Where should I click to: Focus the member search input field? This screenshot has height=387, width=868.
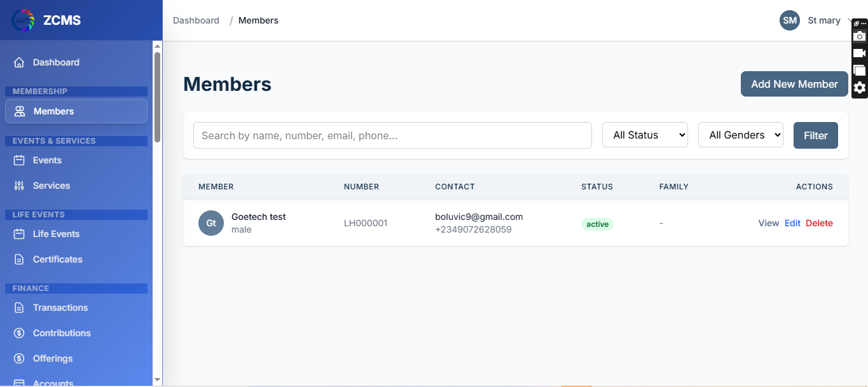click(392, 135)
